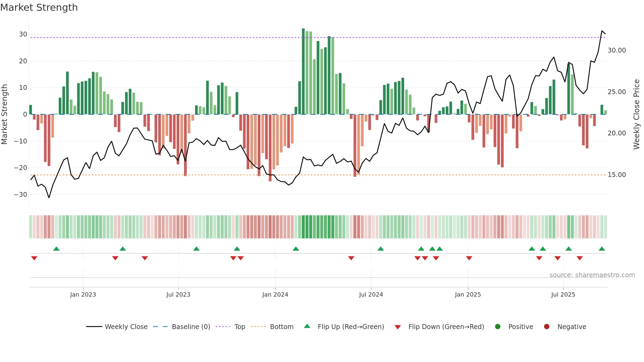
Task: Click the first flip-up marker before Jan 2023
Action: pos(56,249)
